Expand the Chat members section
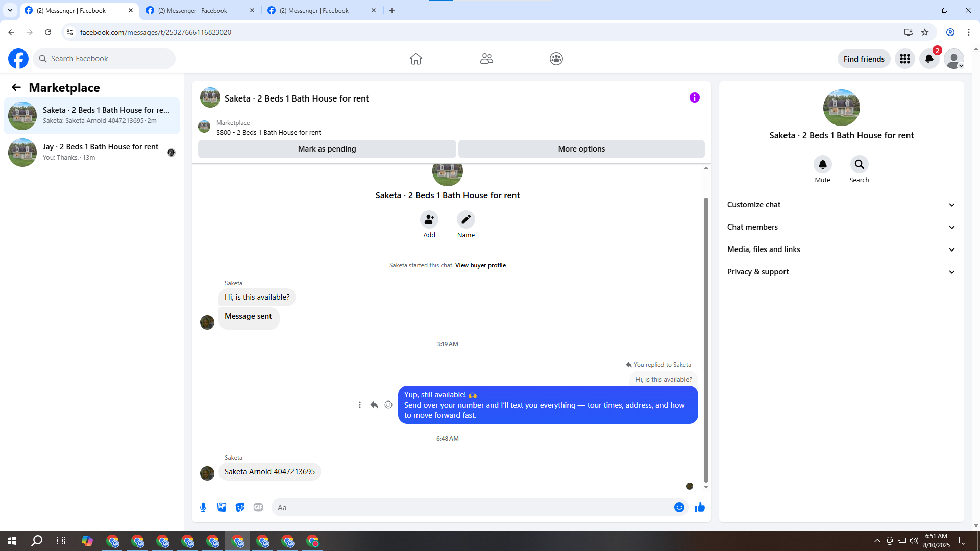This screenshot has height=551, width=980. 841,227
